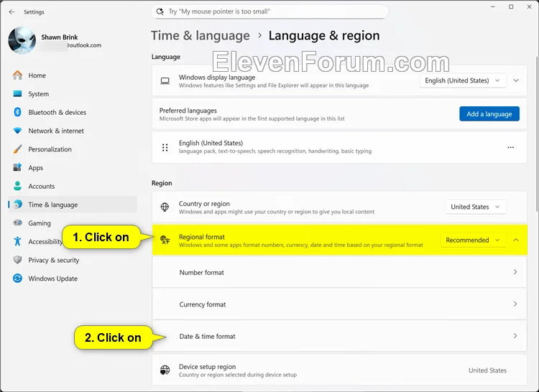Click the Add a language button

point(489,114)
